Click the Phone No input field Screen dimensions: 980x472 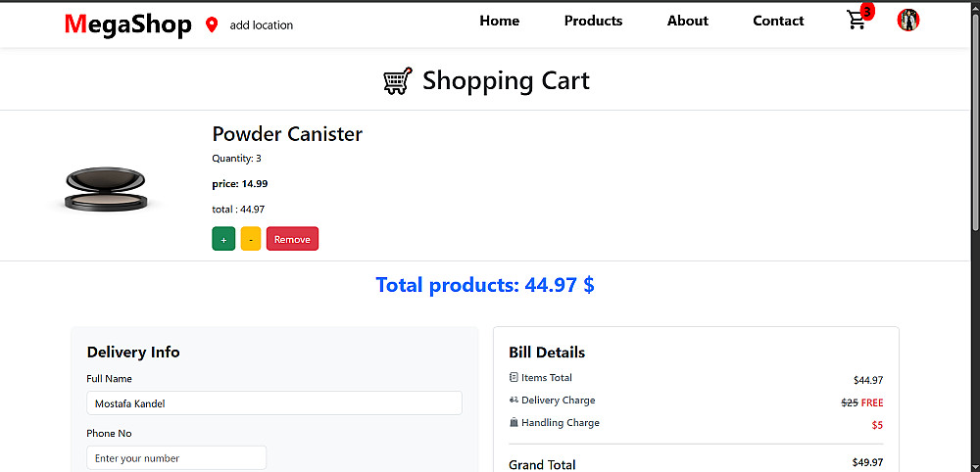coord(176,457)
